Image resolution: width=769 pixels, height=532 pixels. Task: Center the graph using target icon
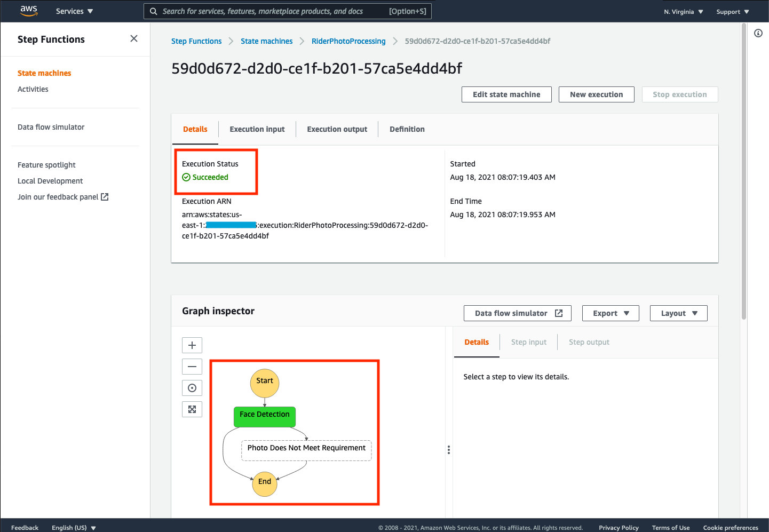pos(192,388)
